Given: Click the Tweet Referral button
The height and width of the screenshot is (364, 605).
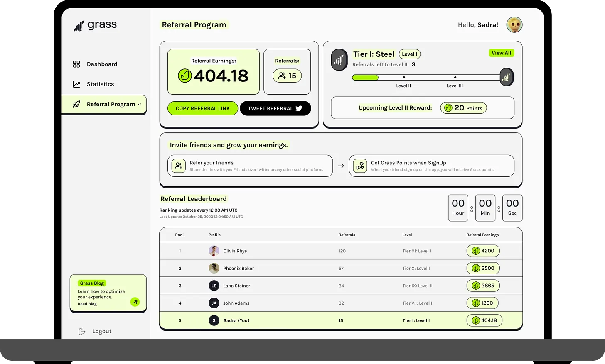Looking at the screenshot, I should pos(275,108).
